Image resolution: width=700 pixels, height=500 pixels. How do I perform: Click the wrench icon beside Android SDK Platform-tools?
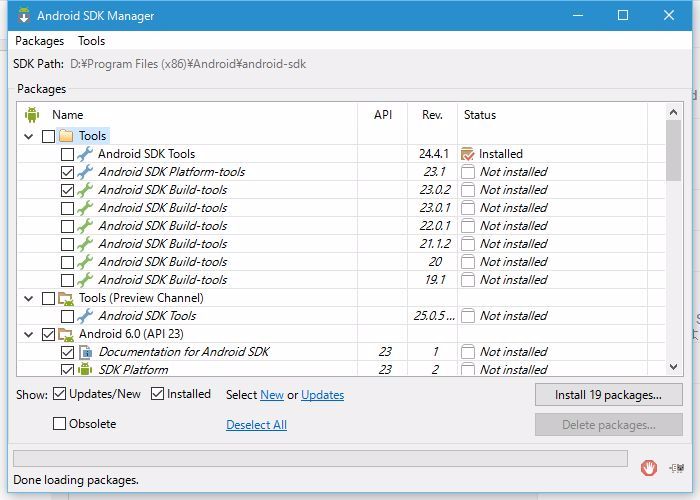pyautogui.click(x=85, y=172)
